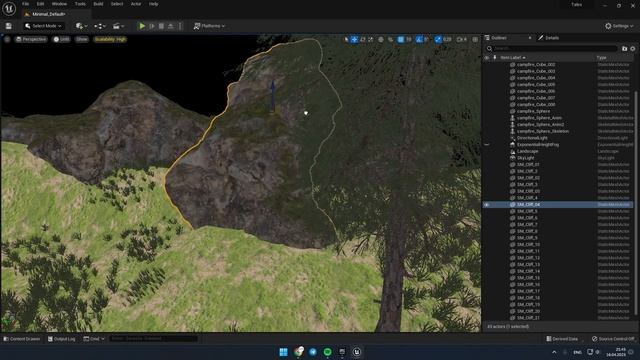Image resolution: width=640 pixels, height=360 pixels.
Task: Open the Window menu
Action: (x=59, y=4)
